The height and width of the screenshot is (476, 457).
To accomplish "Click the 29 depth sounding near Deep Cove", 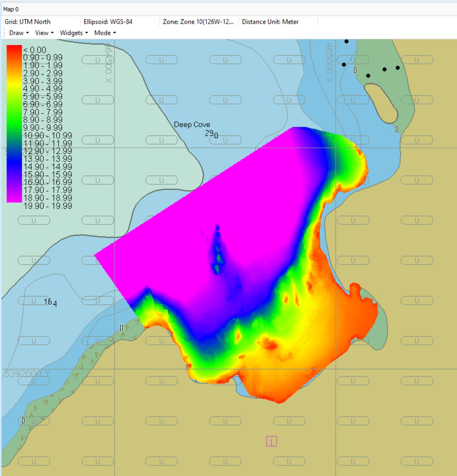I will (210, 133).
